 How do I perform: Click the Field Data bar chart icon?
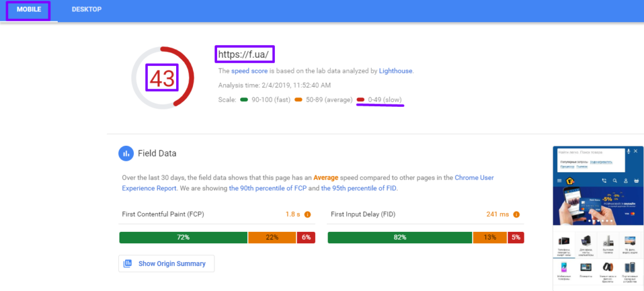[126, 153]
